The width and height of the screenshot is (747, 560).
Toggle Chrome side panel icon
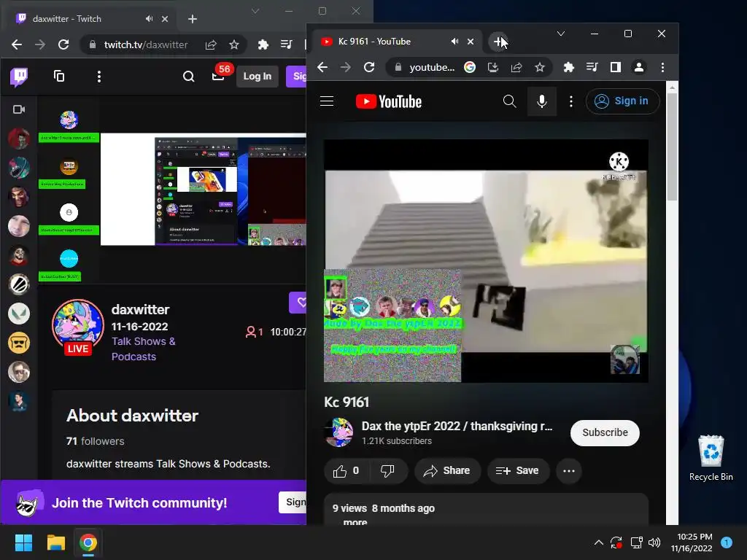click(x=616, y=67)
